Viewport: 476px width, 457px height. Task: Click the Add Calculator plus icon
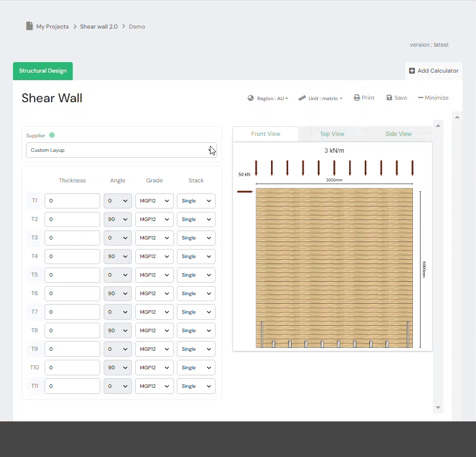coord(412,71)
